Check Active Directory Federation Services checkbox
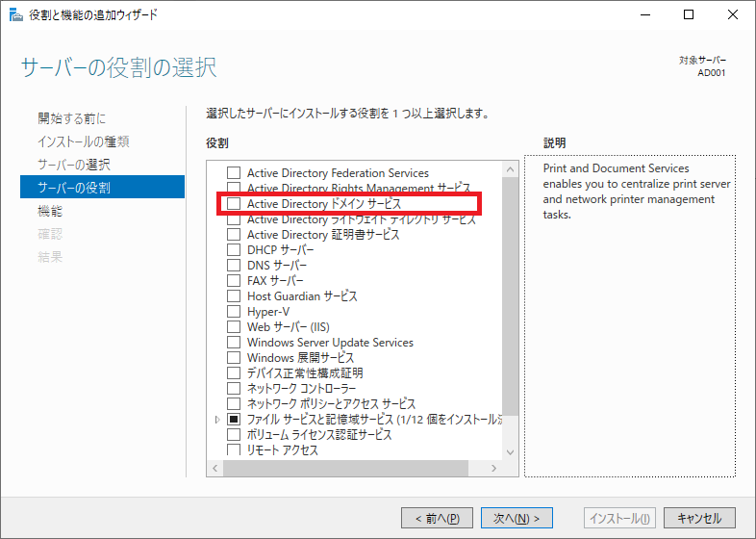 pyautogui.click(x=234, y=172)
